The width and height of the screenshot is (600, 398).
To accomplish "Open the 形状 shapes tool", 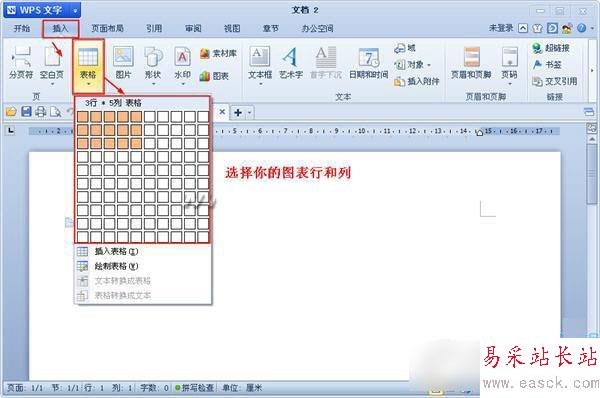I will point(153,64).
